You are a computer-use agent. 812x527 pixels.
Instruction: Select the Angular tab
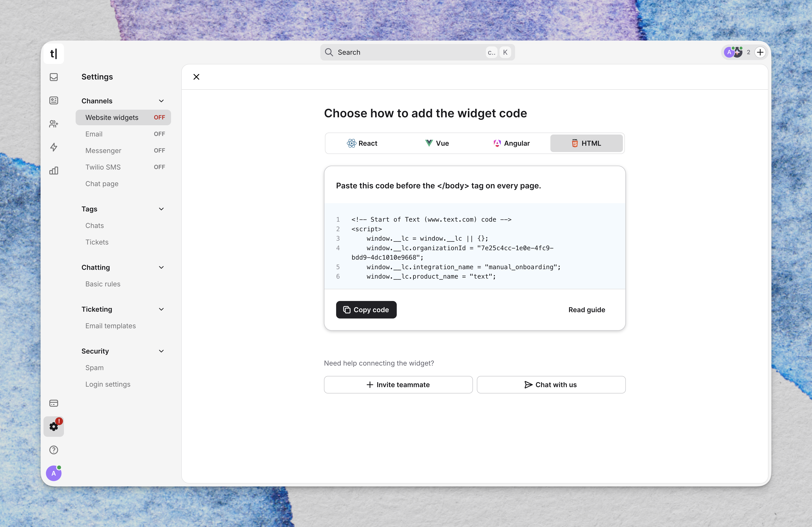511,143
